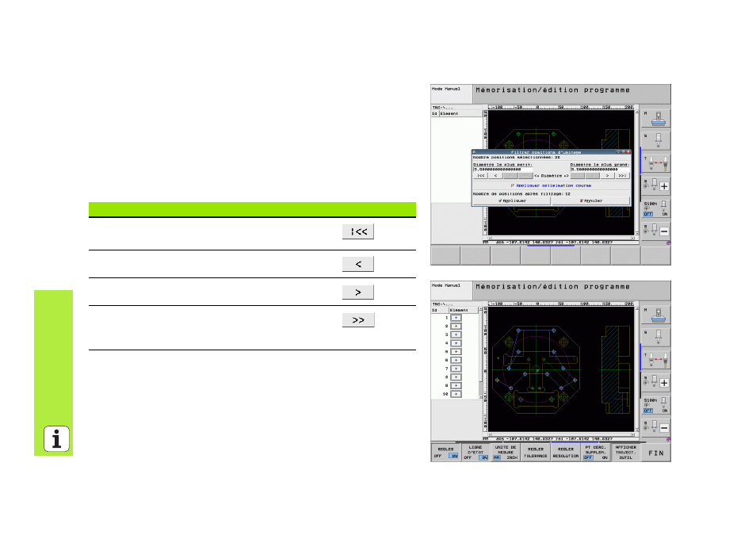Close the Filtrer positions dialog

(x=628, y=152)
